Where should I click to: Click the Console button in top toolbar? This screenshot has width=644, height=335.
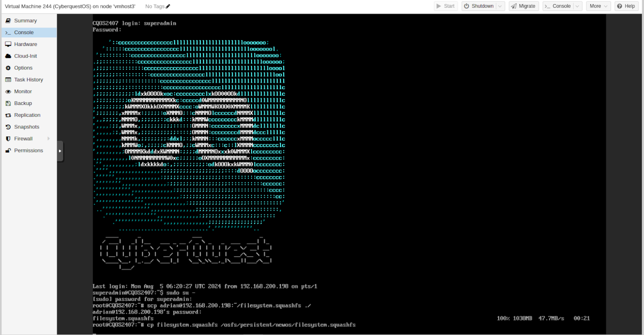click(558, 6)
